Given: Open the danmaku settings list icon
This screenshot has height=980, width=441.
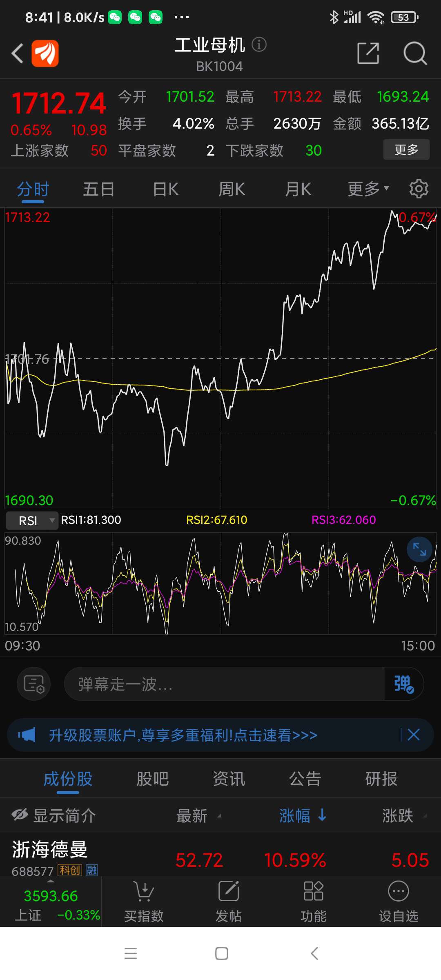Looking at the screenshot, I should pyautogui.click(x=34, y=684).
